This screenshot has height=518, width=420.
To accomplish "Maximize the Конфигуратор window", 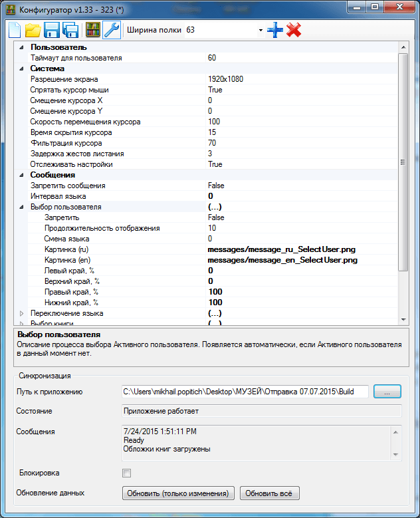I will [375, 7].
